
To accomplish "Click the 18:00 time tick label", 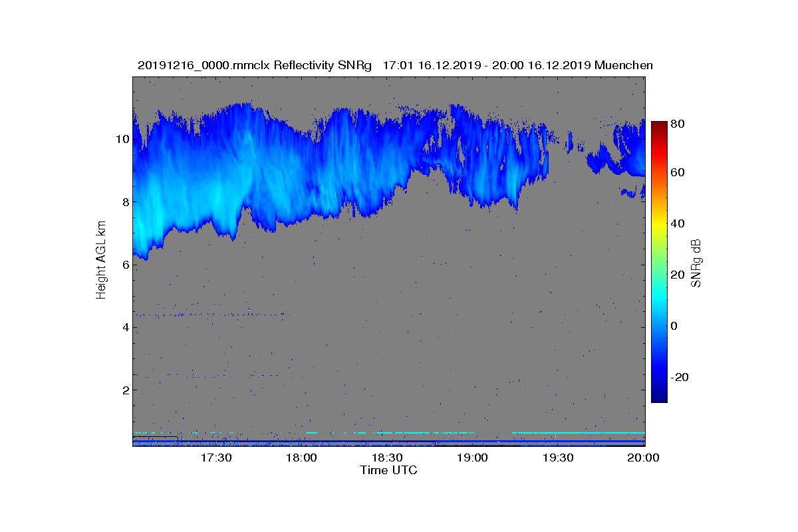I will point(301,458).
